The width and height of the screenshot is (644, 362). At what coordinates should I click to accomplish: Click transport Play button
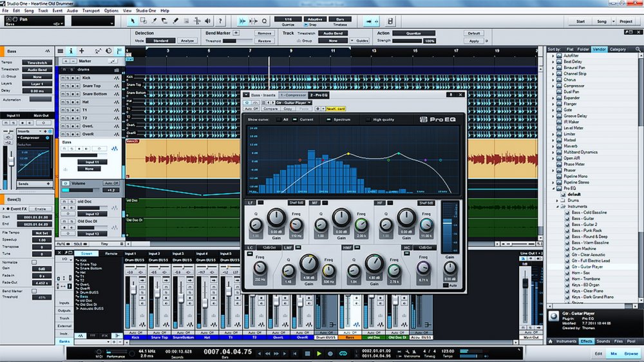pos(319,354)
